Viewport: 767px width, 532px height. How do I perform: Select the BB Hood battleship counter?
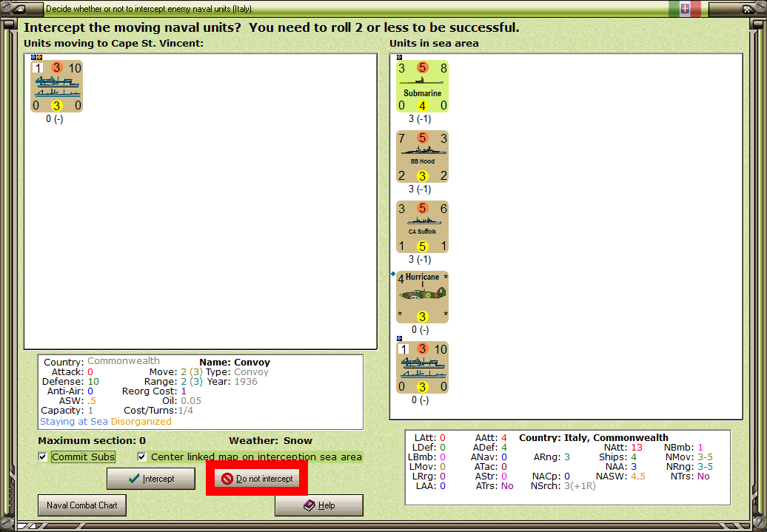tap(422, 156)
